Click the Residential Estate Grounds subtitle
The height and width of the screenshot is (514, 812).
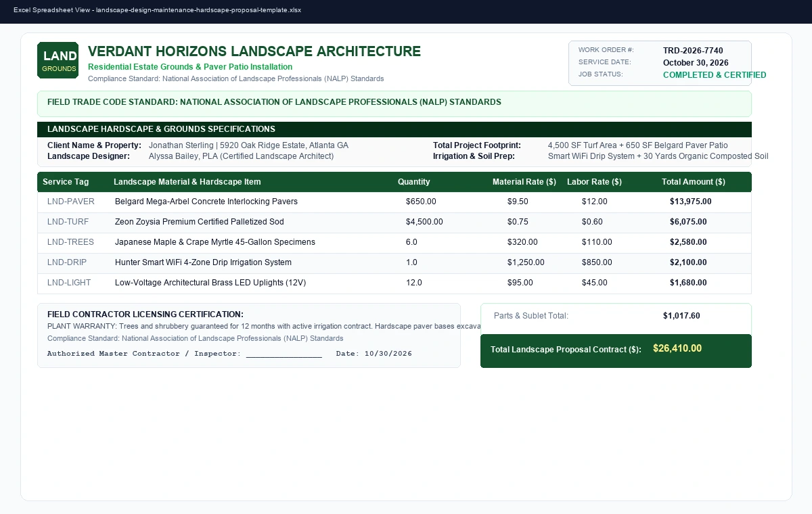tap(190, 67)
